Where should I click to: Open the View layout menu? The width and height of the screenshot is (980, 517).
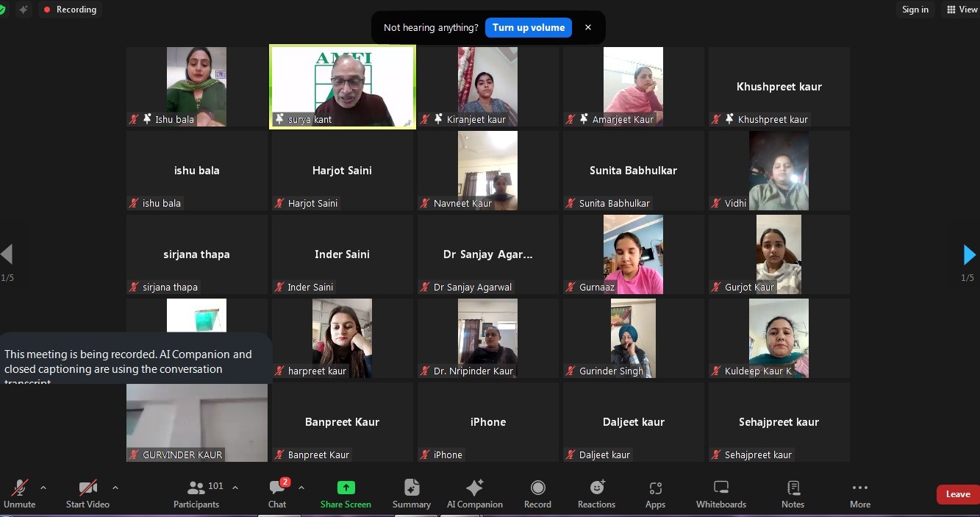(962, 10)
